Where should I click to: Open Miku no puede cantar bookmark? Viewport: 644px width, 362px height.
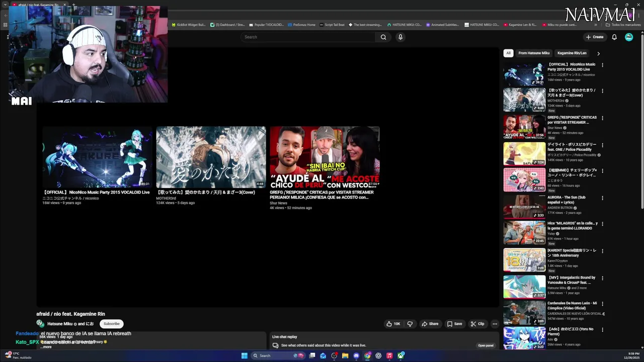click(x=559, y=25)
